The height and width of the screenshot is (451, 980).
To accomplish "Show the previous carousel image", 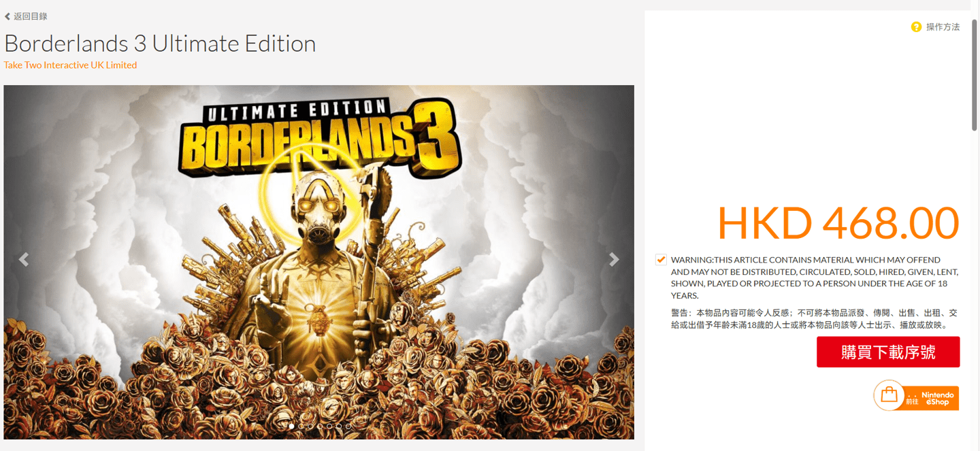I will click(x=24, y=259).
